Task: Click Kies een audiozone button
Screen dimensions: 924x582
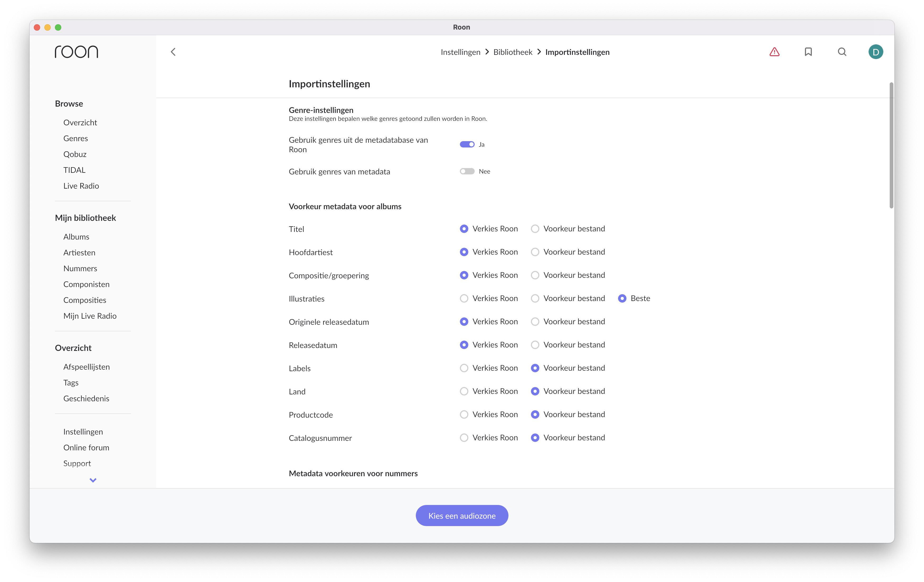Action: 462,516
